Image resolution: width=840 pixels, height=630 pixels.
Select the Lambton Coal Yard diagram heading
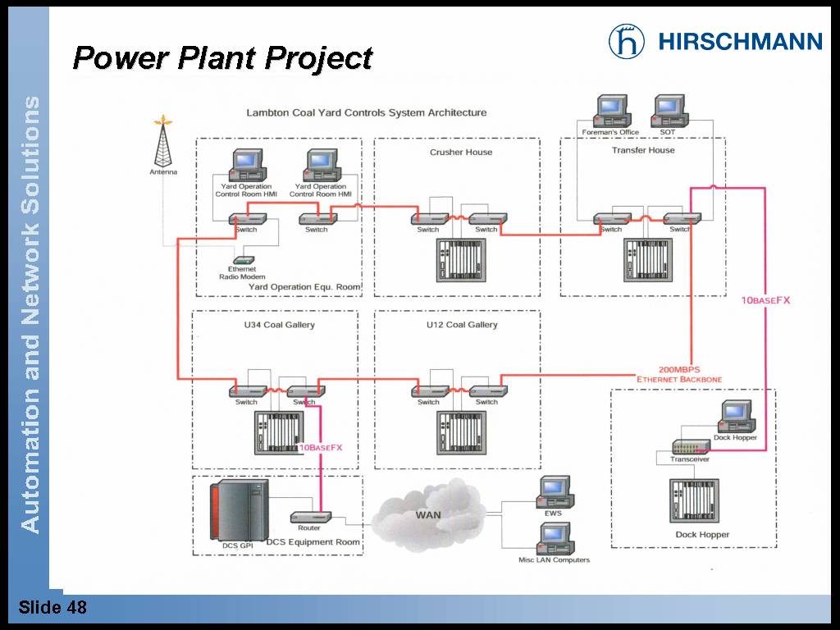[x=366, y=112]
